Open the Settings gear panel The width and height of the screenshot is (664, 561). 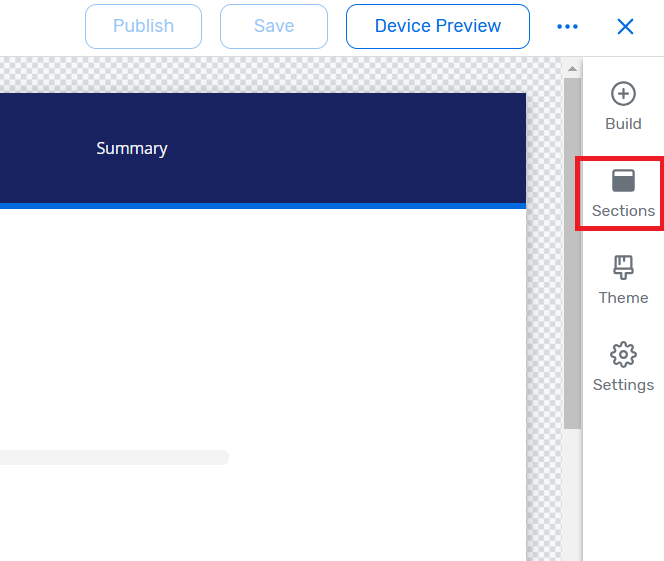(x=623, y=367)
